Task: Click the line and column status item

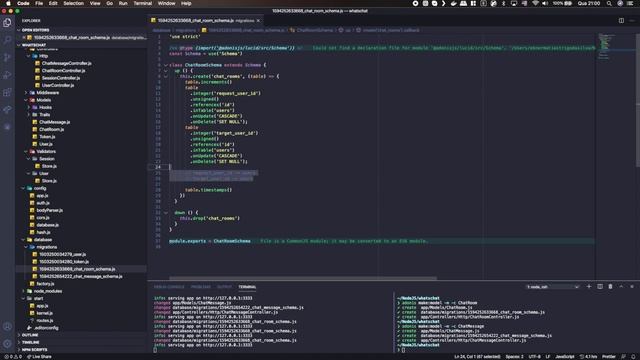Action: pos(477,357)
